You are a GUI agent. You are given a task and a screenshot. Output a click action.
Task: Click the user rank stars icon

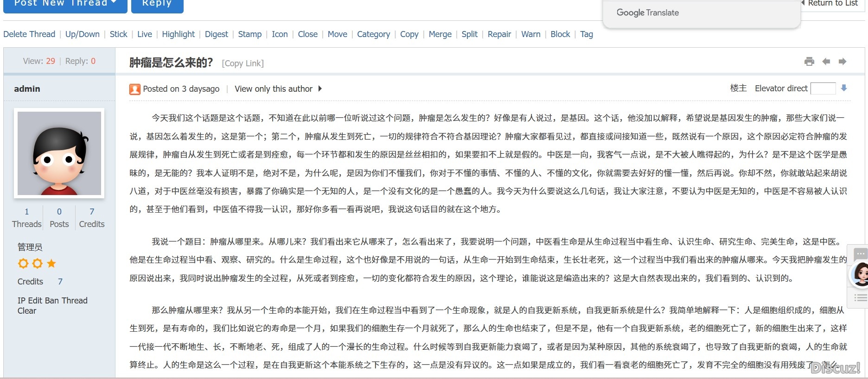pos(37,264)
